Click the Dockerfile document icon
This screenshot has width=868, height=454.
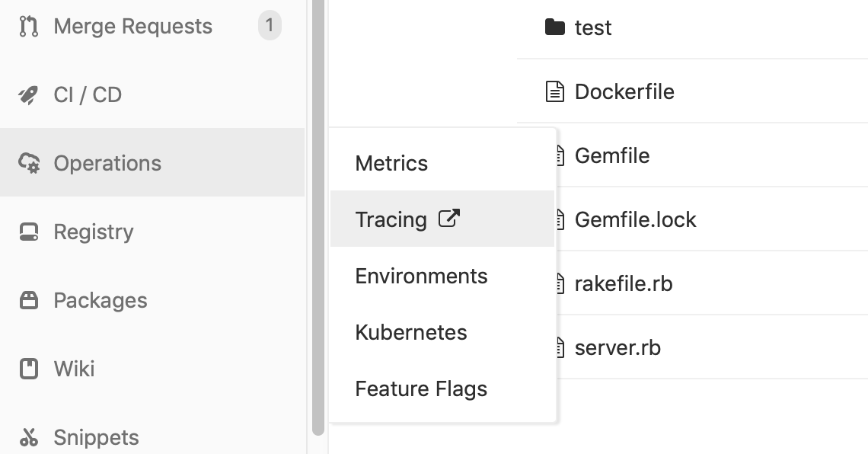pyautogui.click(x=554, y=91)
